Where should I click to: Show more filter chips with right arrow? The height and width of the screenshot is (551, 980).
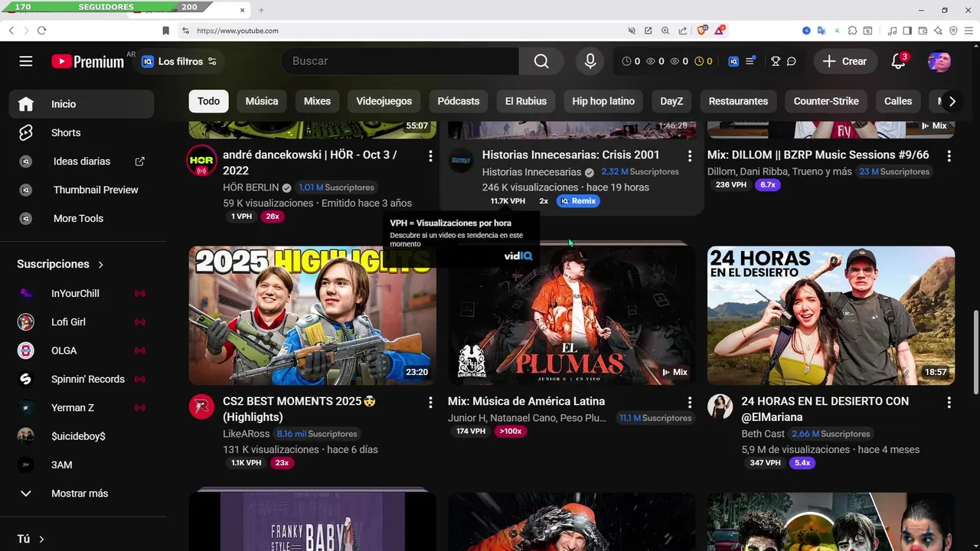952,101
